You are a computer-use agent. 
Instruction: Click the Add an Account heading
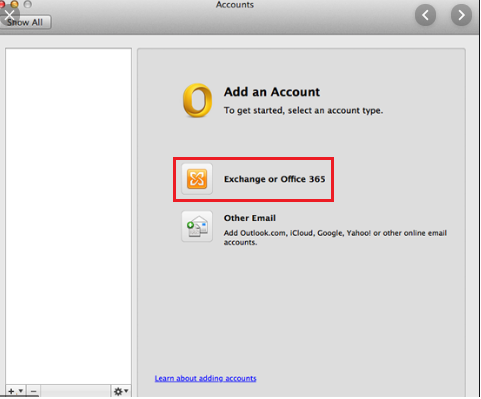[272, 92]
